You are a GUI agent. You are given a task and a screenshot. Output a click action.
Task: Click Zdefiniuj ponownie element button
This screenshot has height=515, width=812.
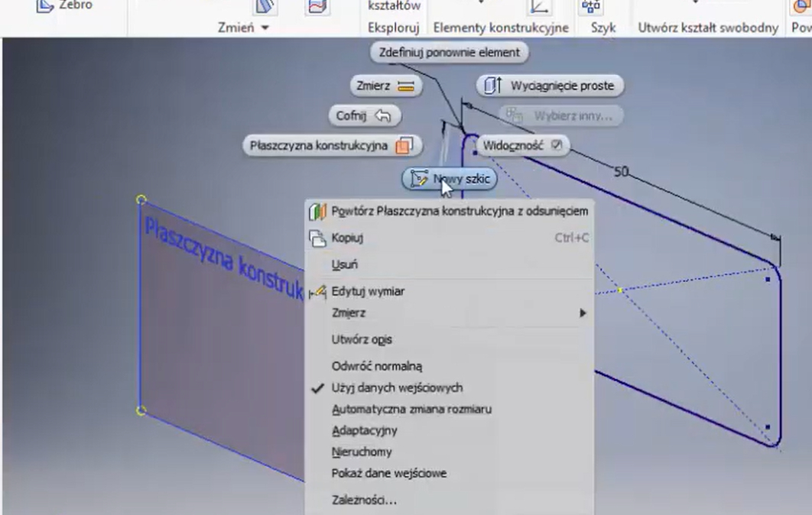(449, 53)
